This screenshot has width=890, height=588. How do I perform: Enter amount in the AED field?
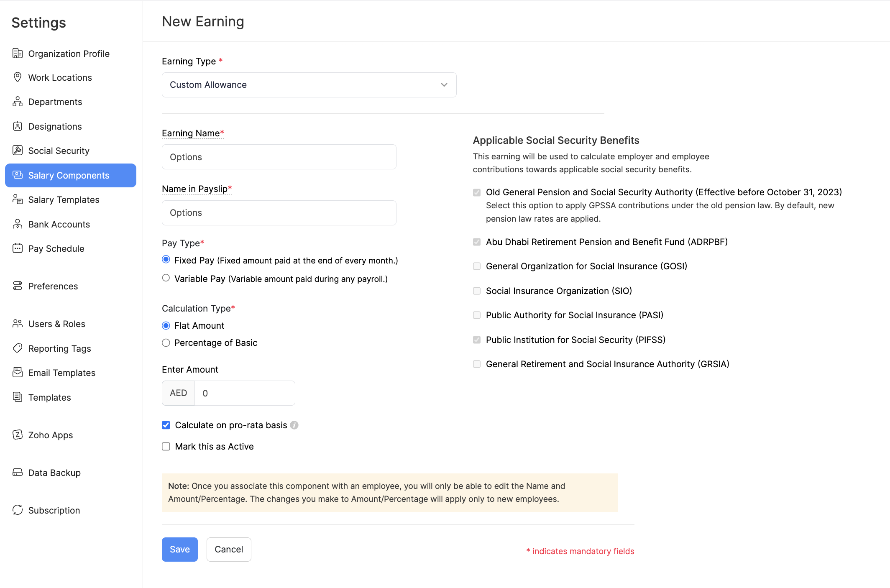point(245,393)
